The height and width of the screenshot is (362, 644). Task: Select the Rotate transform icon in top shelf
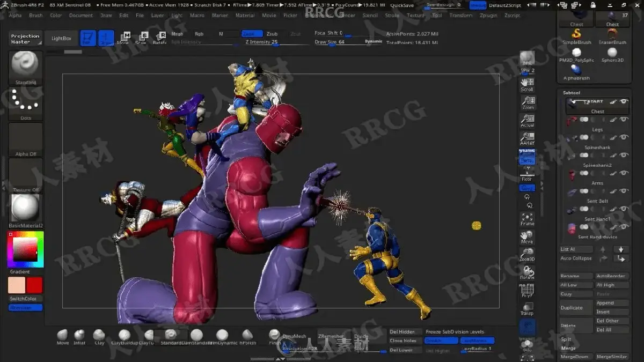coord(160,38)
